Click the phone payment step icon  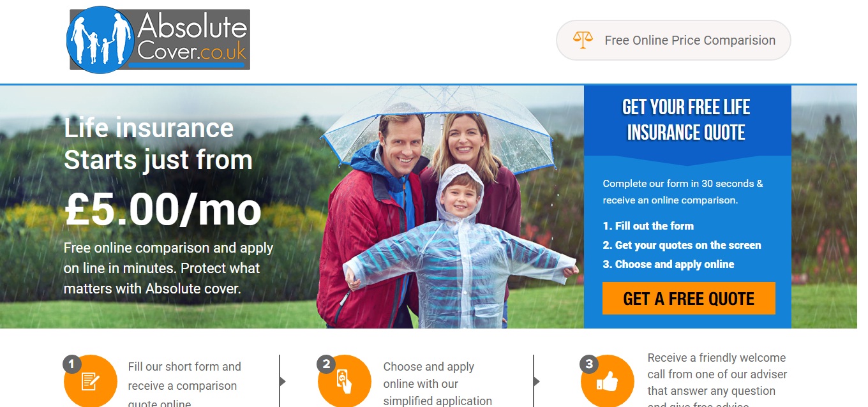click(345, 381)
